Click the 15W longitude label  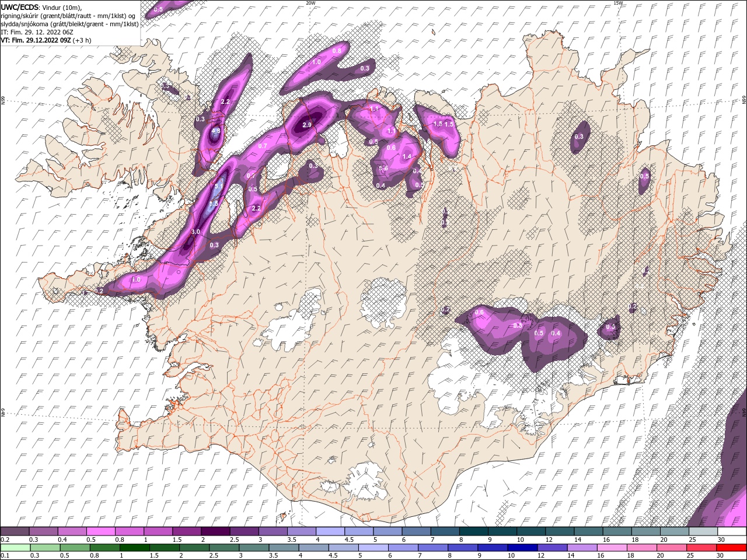[x=618, y=3]
